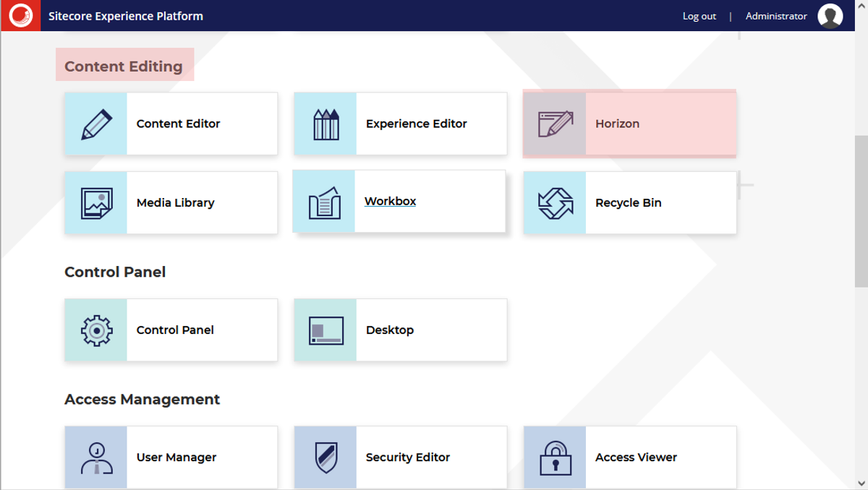This screenshot has height=490, width=868.
Task: Click the Access Management section heading
Action: coord(142,400)
